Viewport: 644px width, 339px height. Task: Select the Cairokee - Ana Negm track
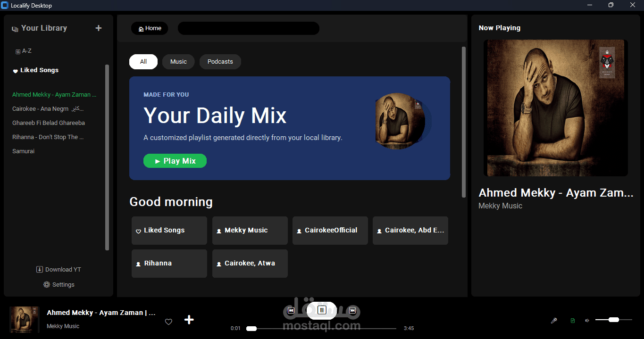pyautogui.click(x=48, y=109)
